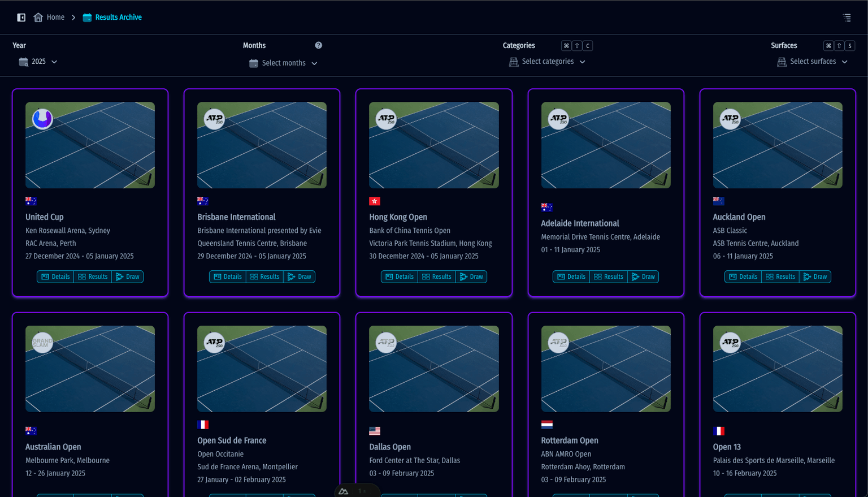Click the Open Sud de France flag
Screen dimensions: 868x497
(203, 425)
